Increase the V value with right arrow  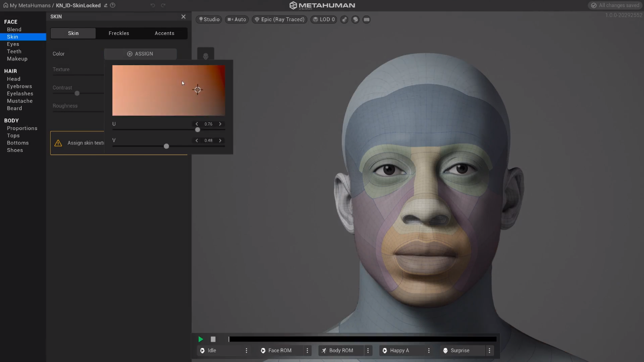[x=220, y=141]
